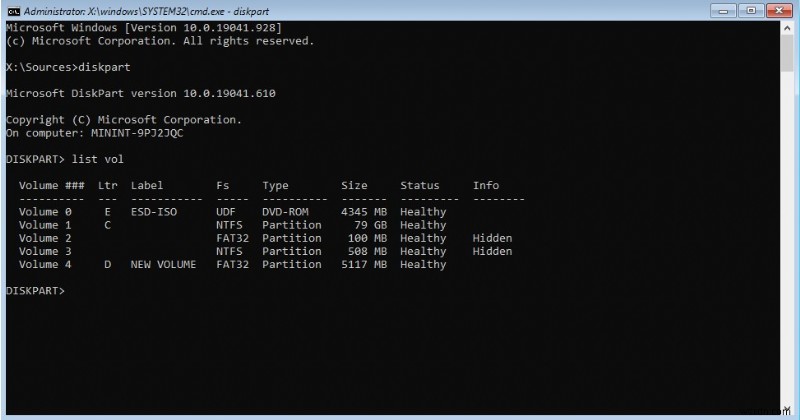Click 'Volume 0' in the list
Image resolution: width=800 pixels, height=420 pixels.
click(45, 212)
